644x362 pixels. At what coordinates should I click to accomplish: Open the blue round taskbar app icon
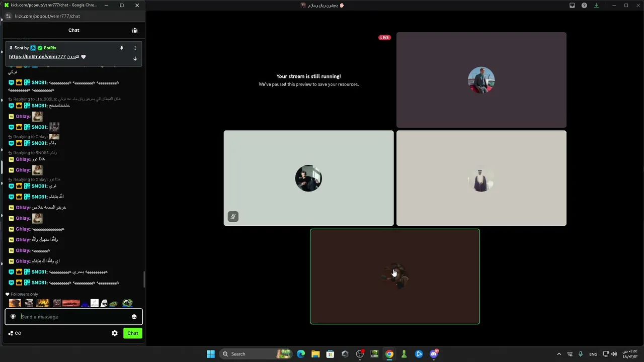419,354
